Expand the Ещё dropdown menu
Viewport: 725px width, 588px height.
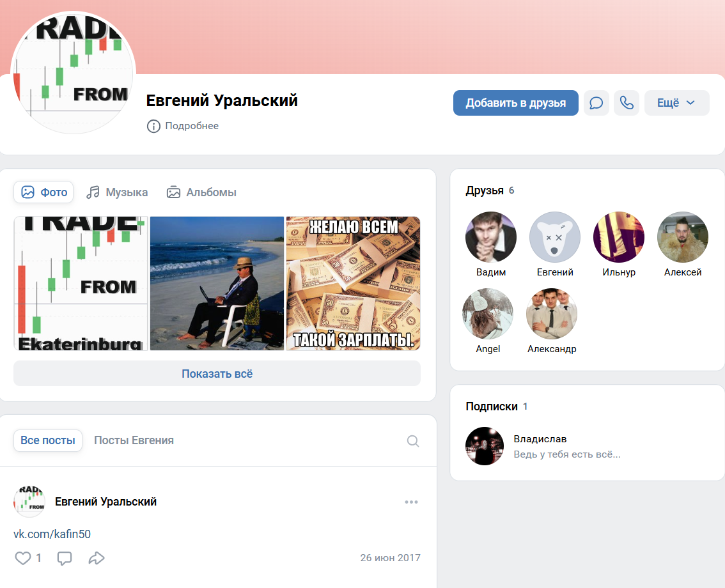[676, 103]
